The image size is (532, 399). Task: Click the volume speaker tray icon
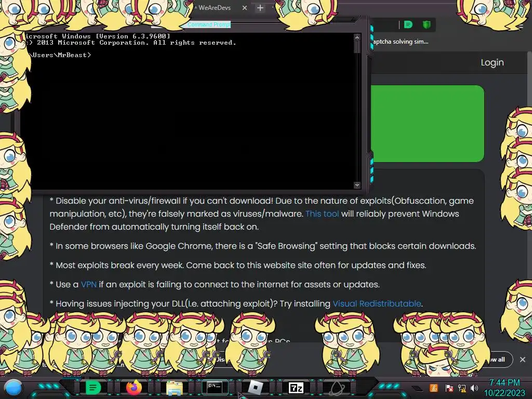click(474, 388)
